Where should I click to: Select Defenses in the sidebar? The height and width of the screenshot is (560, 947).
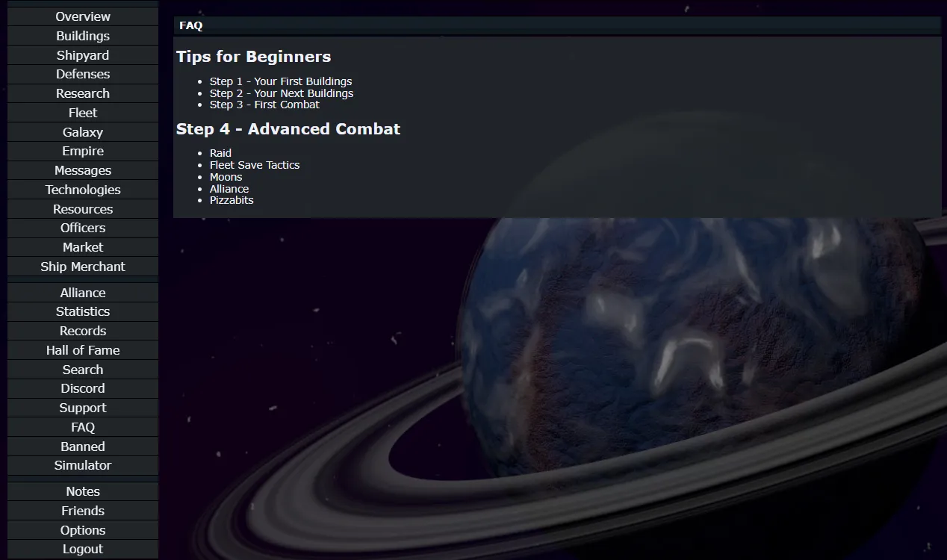click(83, 74)
